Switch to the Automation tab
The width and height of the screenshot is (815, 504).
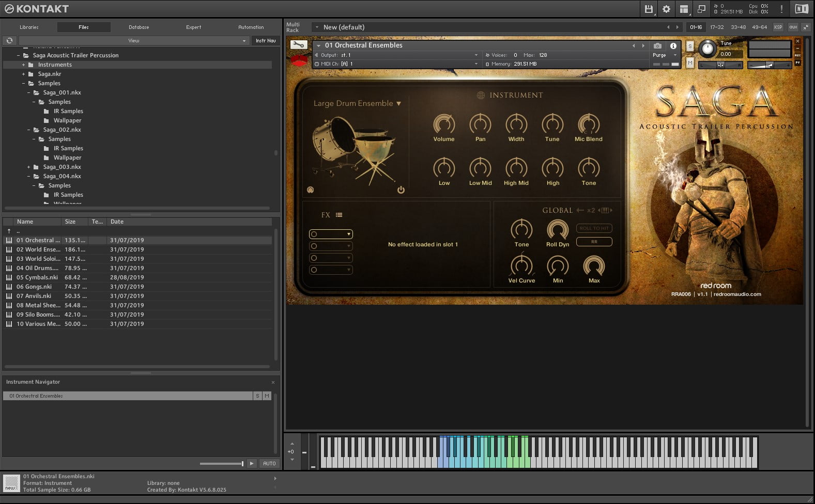(251, 27)
